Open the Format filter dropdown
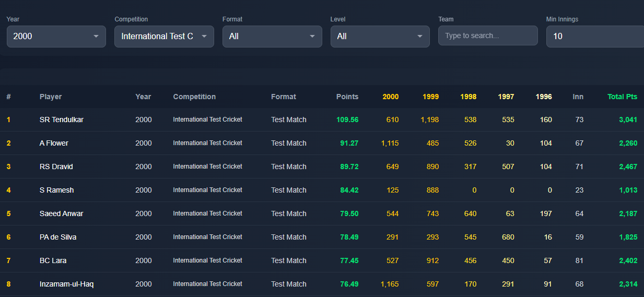The height and width of the screenshot is (297, 644). 272,37
